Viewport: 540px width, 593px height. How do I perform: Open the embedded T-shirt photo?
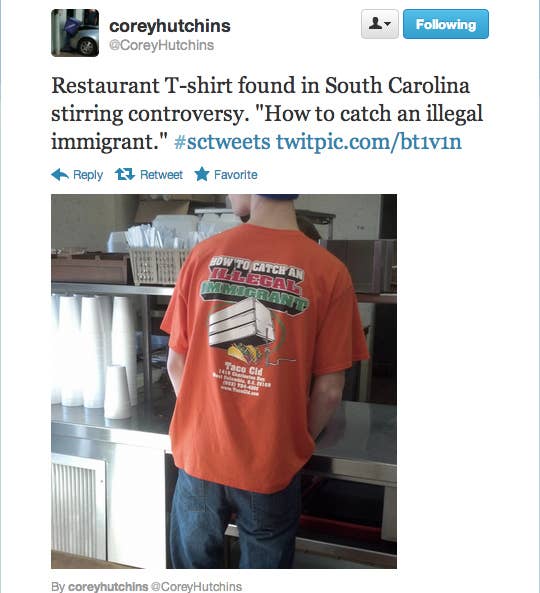click(224, 381)
